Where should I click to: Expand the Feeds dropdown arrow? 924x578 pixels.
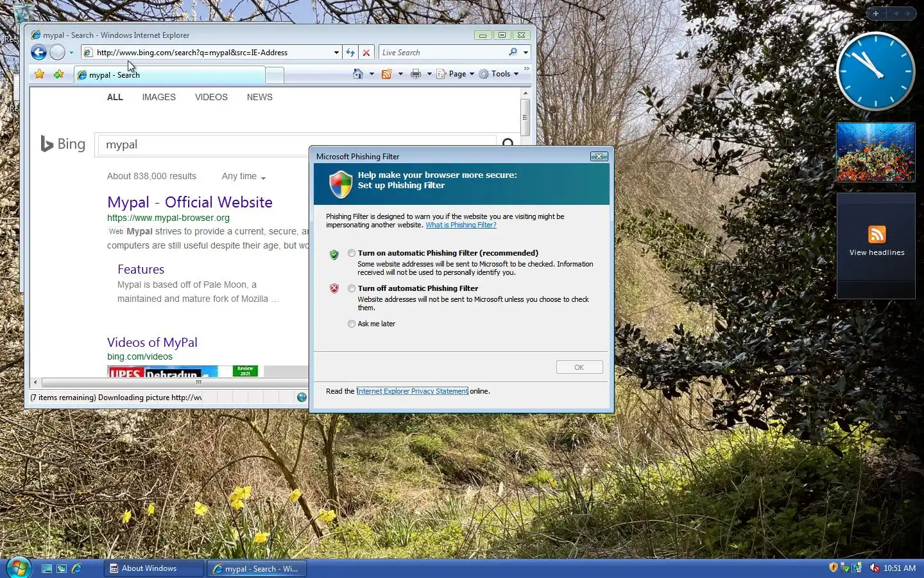point(400,74)
